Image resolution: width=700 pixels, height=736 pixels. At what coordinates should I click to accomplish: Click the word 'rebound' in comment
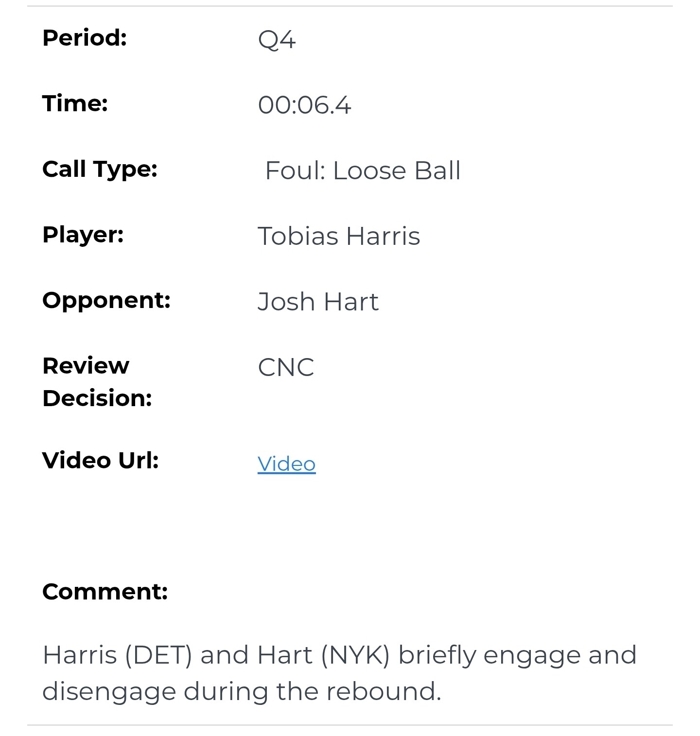pos(383,691)
